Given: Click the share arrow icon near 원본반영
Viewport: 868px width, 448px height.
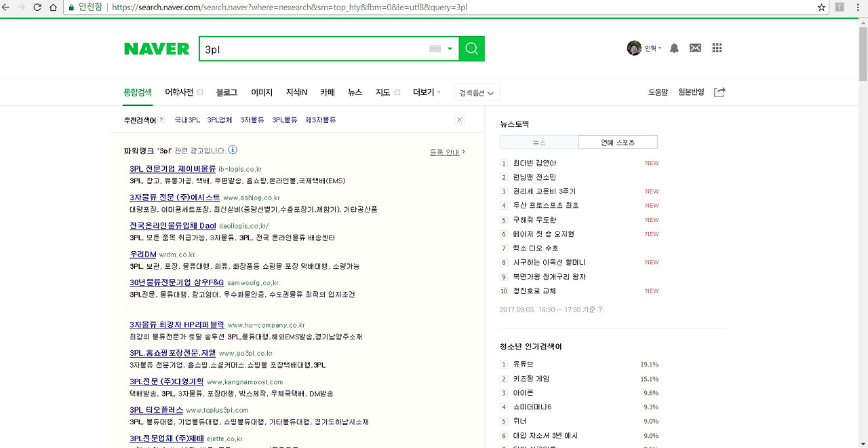Looking at the screenshot, I should 719,92.
